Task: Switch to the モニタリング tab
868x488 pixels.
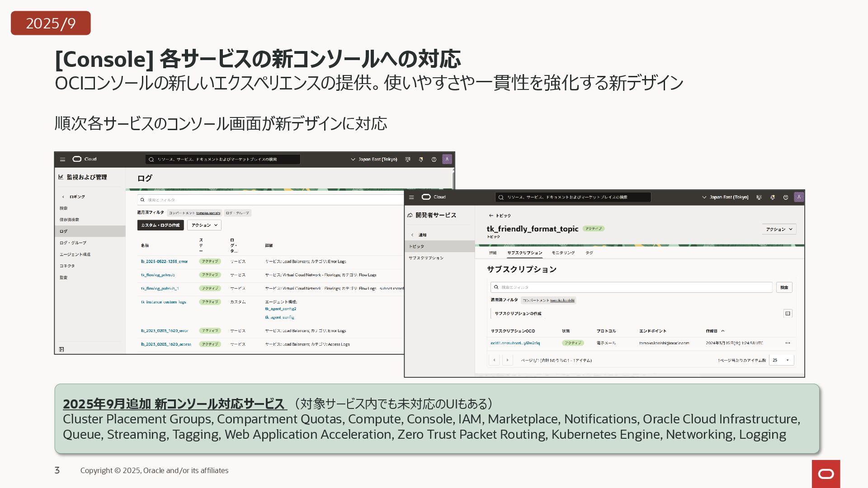Action: tap(563, 253)
